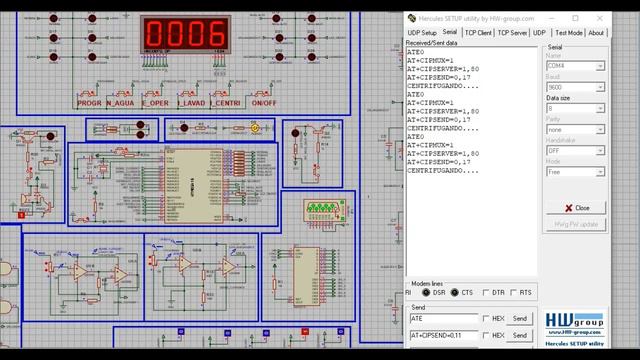Click the DSR modem line indicator
This screenshot has height=360, width=640.
(426, 293)
